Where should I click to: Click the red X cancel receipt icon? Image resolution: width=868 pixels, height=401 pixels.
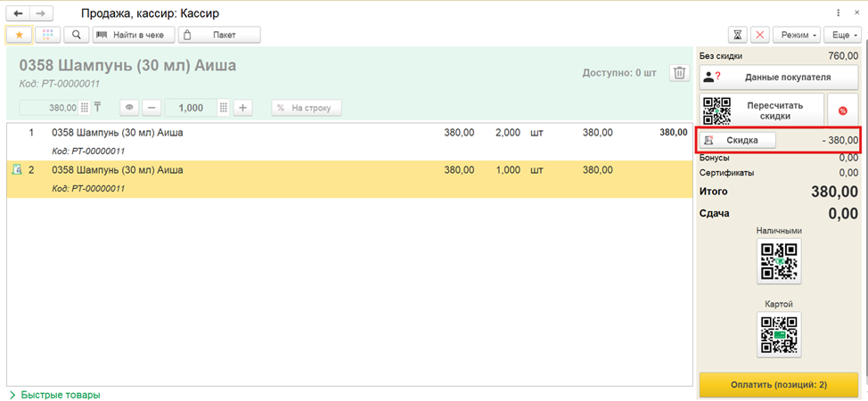[x=759, y=35]
